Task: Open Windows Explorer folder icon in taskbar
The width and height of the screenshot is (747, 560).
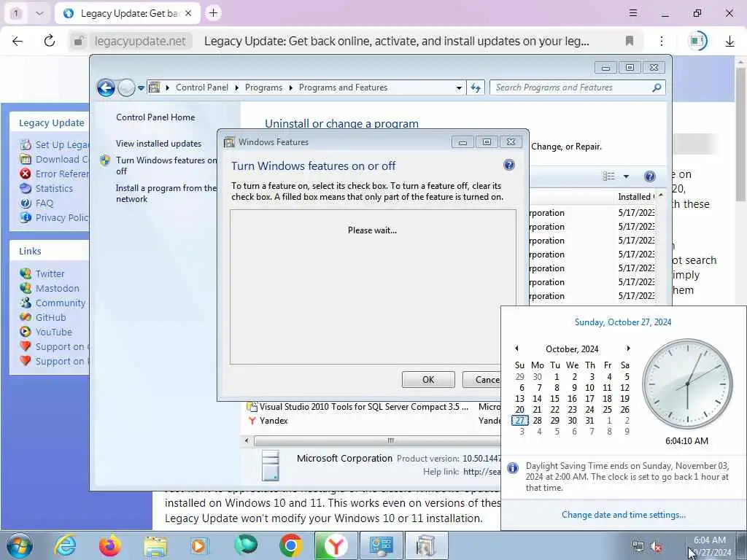Action: pyautogui.click(x=155, y=546)
